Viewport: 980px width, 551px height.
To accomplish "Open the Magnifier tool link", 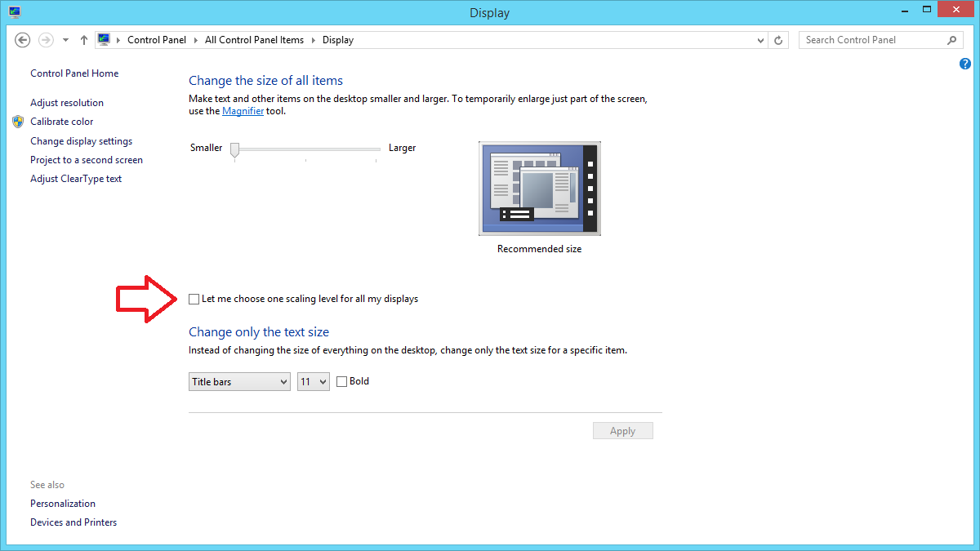I will [243, 111].
